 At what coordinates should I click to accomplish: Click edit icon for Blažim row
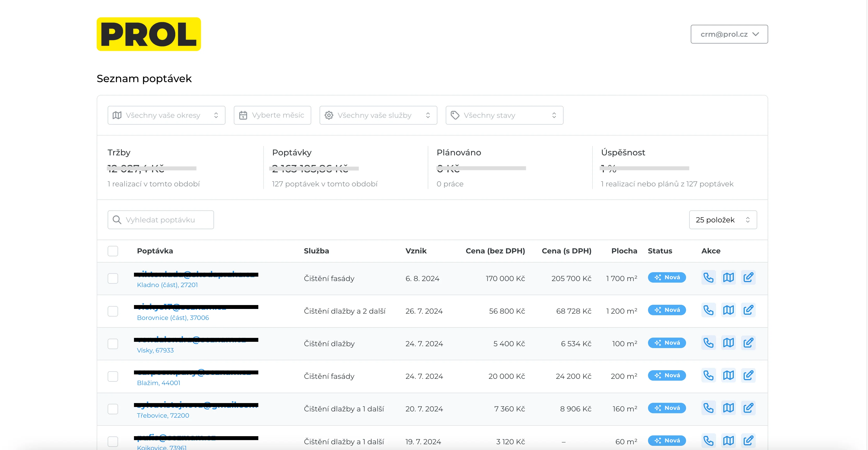[748, 375]
